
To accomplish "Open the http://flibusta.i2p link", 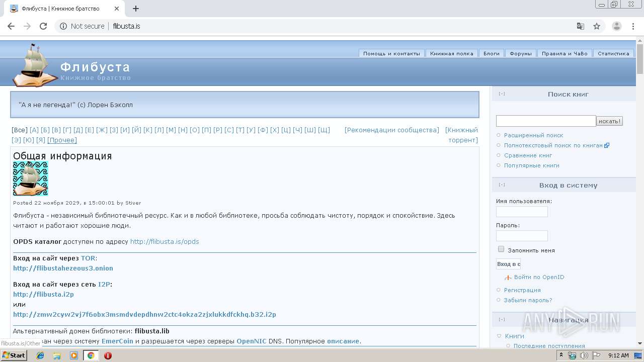I will point(43,294).
